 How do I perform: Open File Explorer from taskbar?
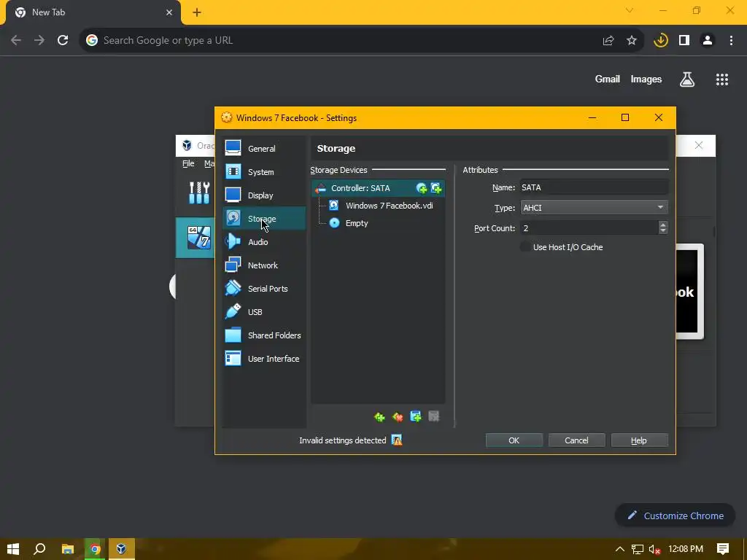coord(68,549)
